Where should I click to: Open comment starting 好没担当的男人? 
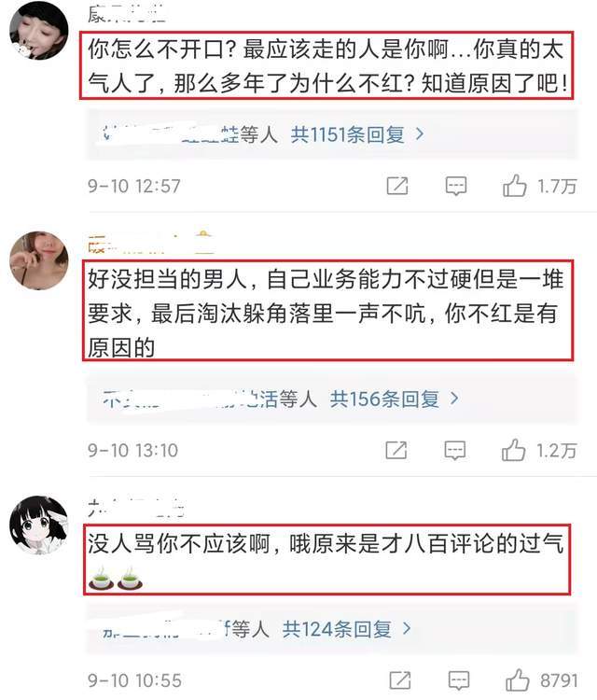click(x=328, y=310)
